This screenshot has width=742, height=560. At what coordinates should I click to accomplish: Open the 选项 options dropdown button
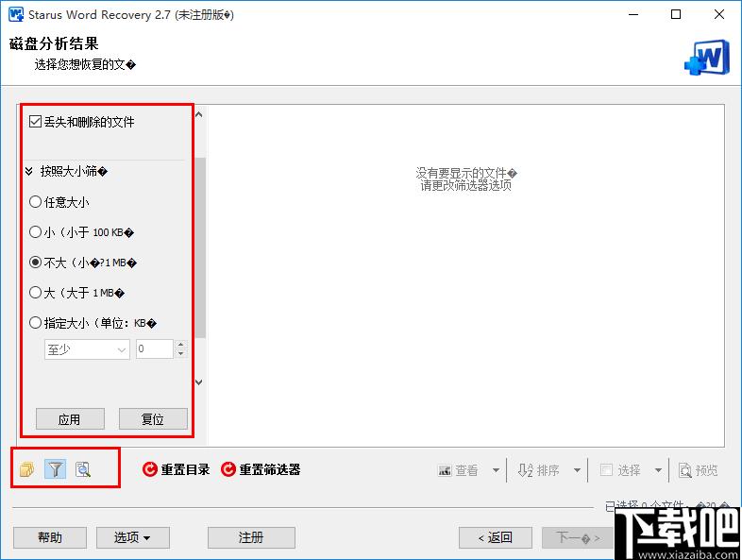tap(132, 537)
